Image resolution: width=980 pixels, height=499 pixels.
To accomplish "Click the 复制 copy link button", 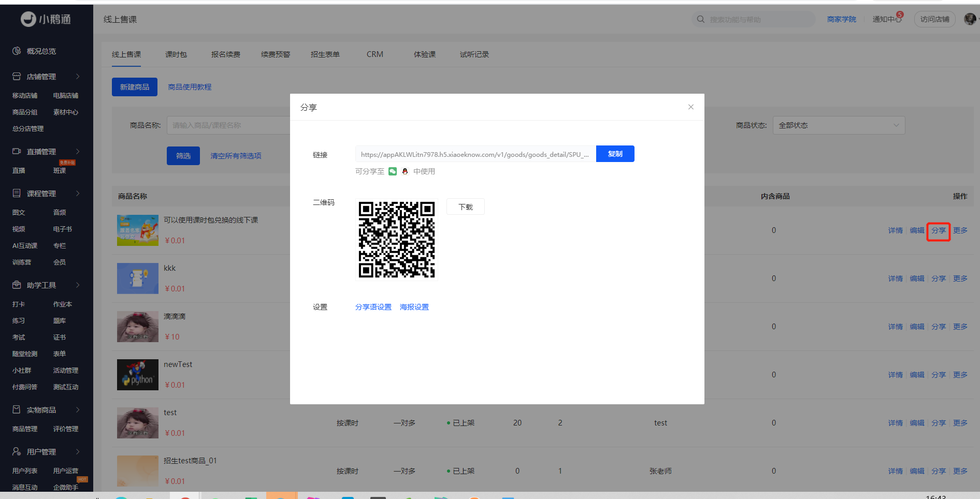I will (x=615, y=154).
